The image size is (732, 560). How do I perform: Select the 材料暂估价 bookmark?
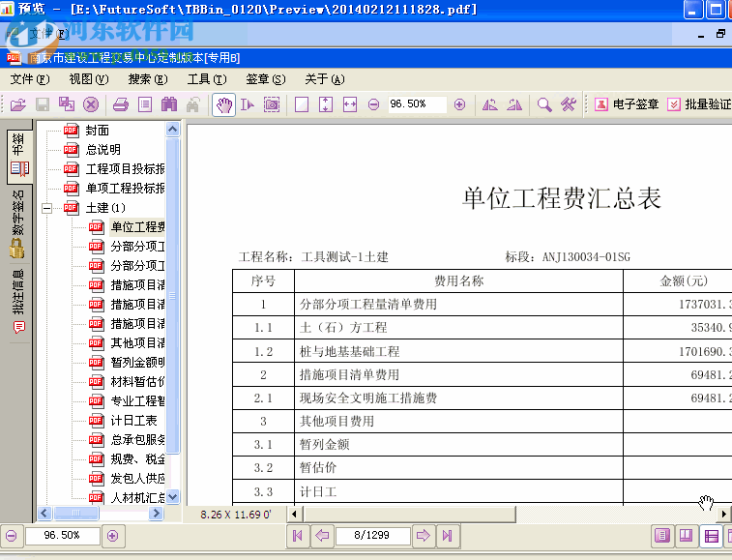137,382
